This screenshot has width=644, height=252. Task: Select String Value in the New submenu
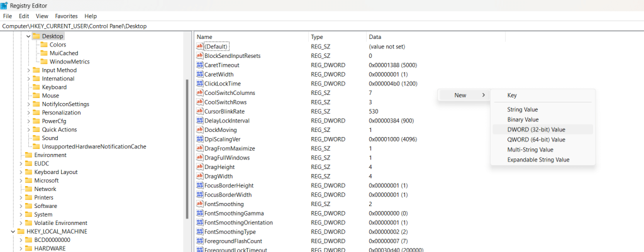pos(522,109)
